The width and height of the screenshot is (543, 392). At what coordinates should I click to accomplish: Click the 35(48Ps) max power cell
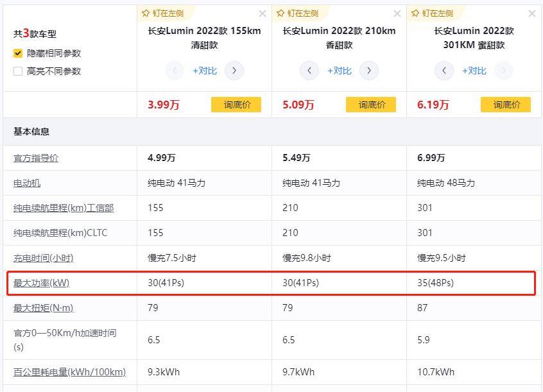(435, 283)
